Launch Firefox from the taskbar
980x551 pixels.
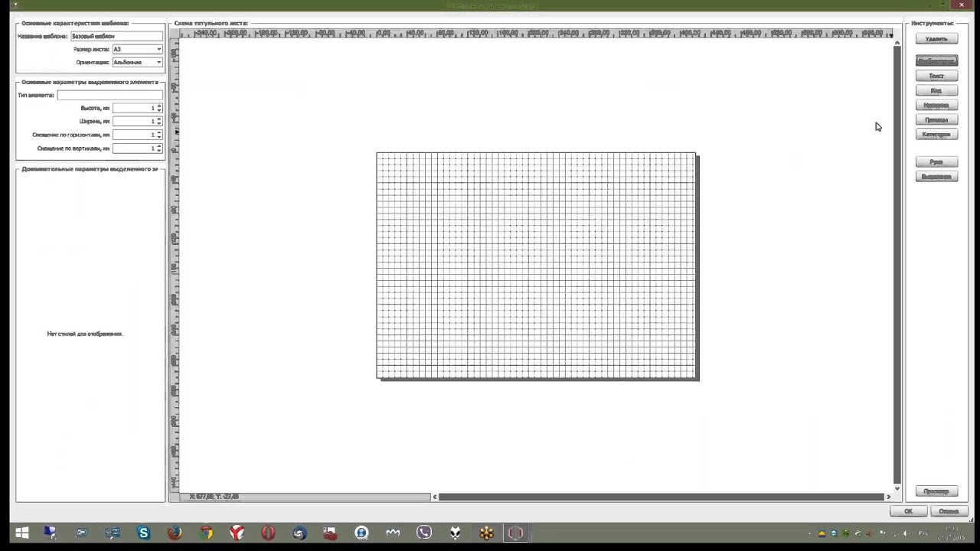[175, 533]
